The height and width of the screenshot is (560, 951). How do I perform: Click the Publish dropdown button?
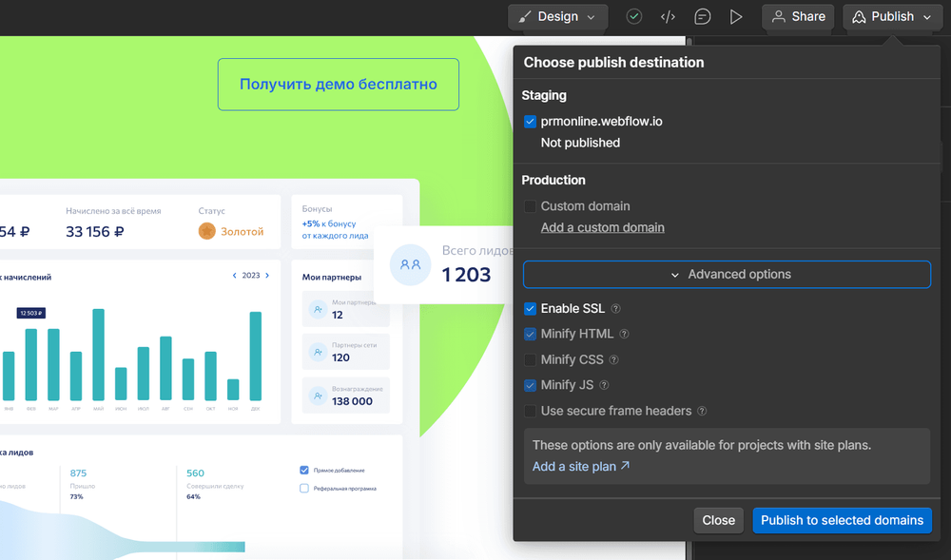click(x=892, y=16)
